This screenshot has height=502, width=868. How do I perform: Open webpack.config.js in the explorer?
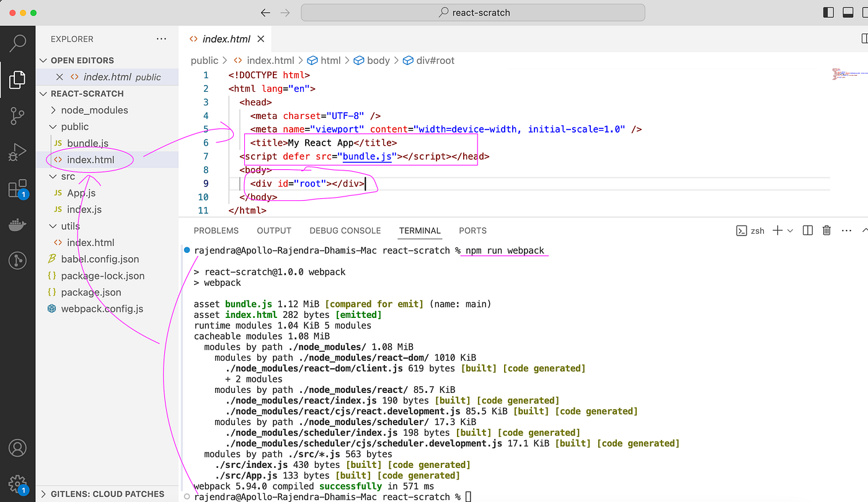pyautogui.click(x=102, y=309)
